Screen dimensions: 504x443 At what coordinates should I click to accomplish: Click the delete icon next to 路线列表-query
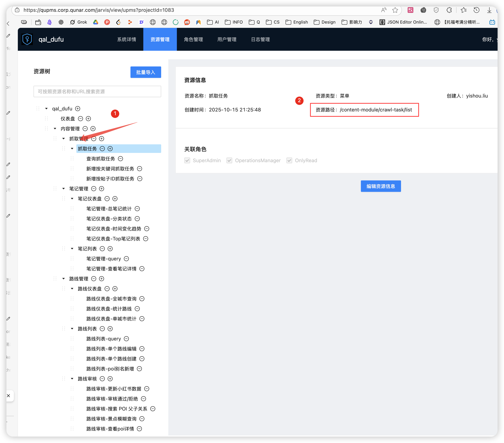click(126, 339)
